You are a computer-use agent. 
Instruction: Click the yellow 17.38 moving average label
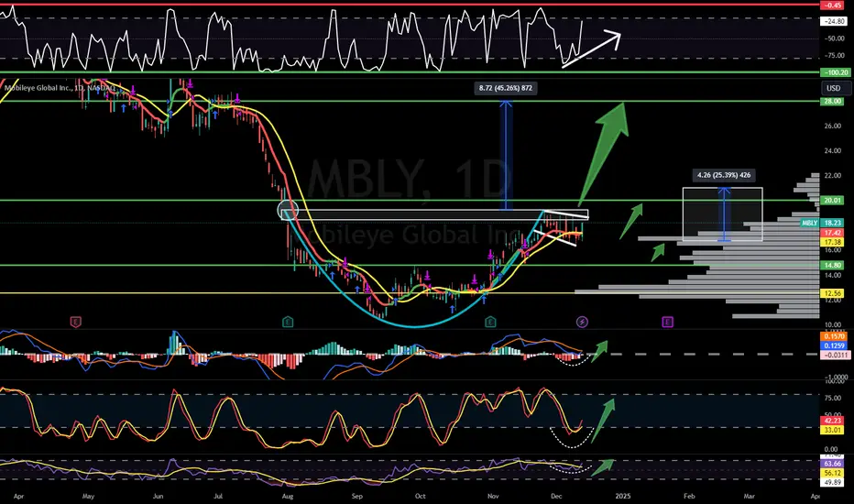coord(832,242)
